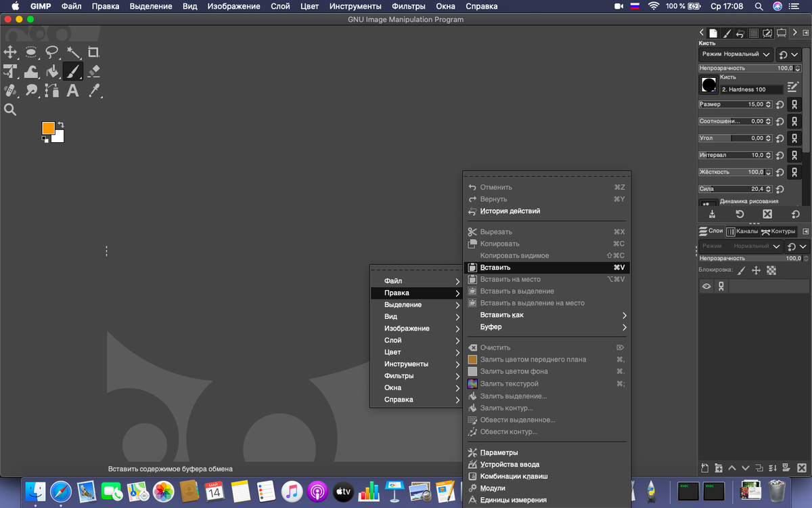
Task: Reset colors to default black and white
Action: click(x=45, y=139)
